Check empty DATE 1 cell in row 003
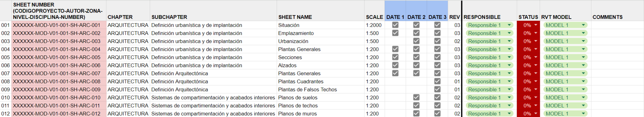Viewport: 644px width, 117px height. pos(395,41)
